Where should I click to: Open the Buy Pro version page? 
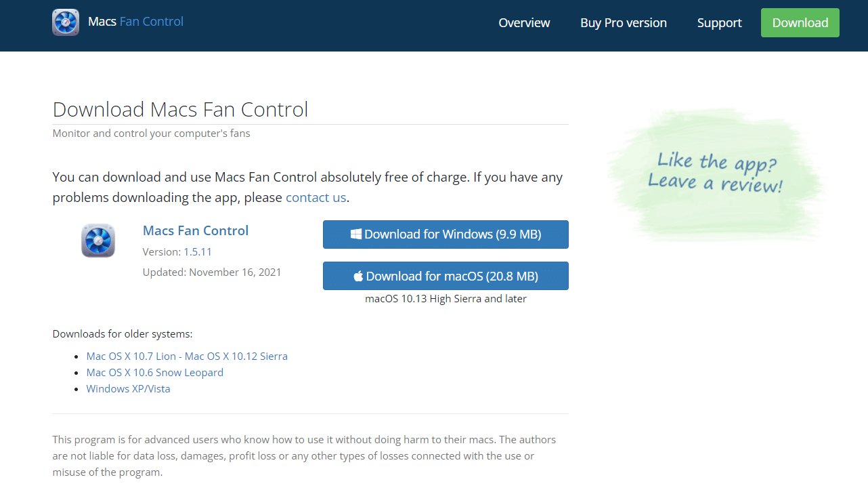point(624,22)
